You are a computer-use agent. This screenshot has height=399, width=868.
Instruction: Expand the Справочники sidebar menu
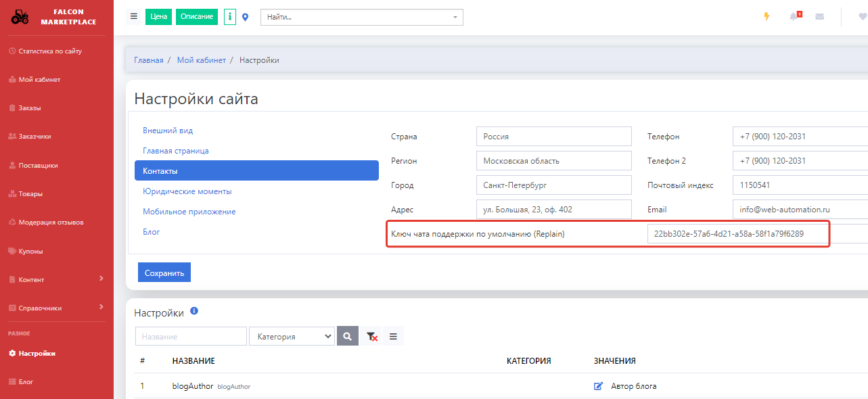click(x=57, y=308)
